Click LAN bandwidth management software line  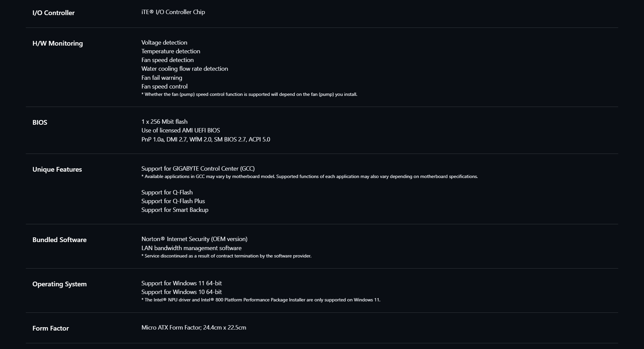coord(191,248)
